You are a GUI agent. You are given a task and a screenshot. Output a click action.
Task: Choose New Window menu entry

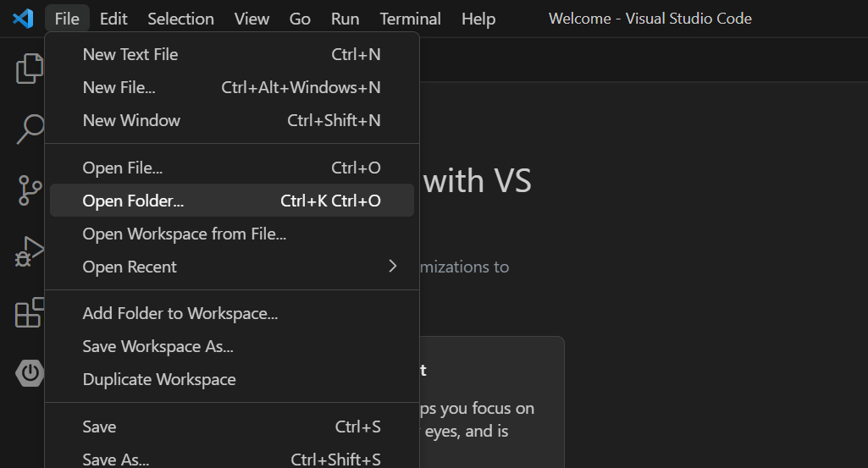click(232, 120)
